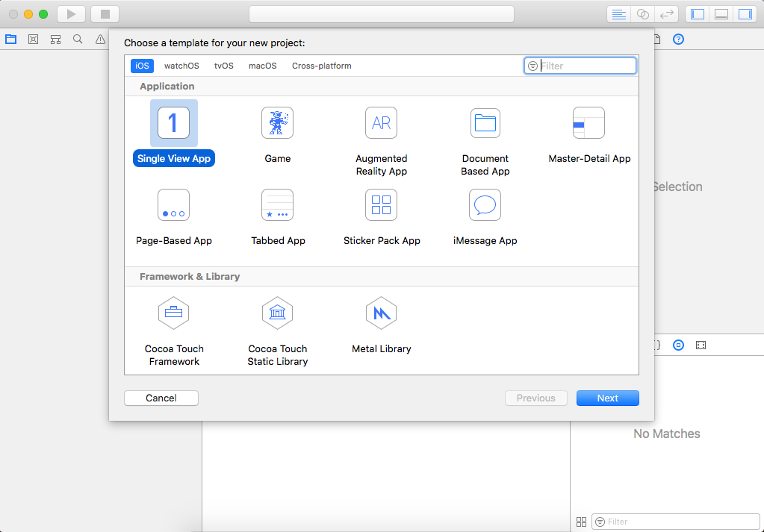Switch to the watchOS platform tab
Image resolution: width=764 pixels, height=532 pixels.
coord(181,66)
